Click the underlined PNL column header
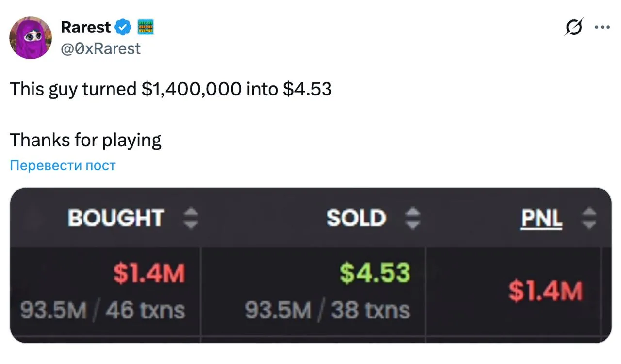 [541, 219]
